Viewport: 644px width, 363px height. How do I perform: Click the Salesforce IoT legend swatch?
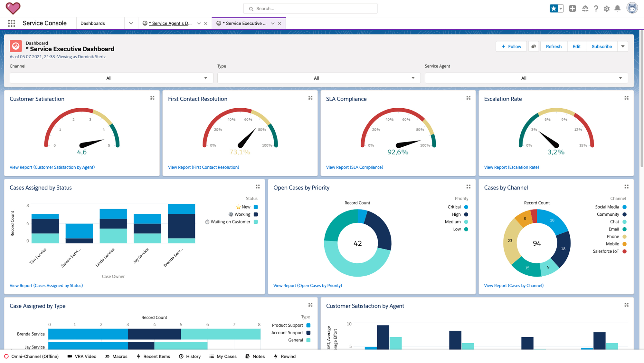coord(624,251)
